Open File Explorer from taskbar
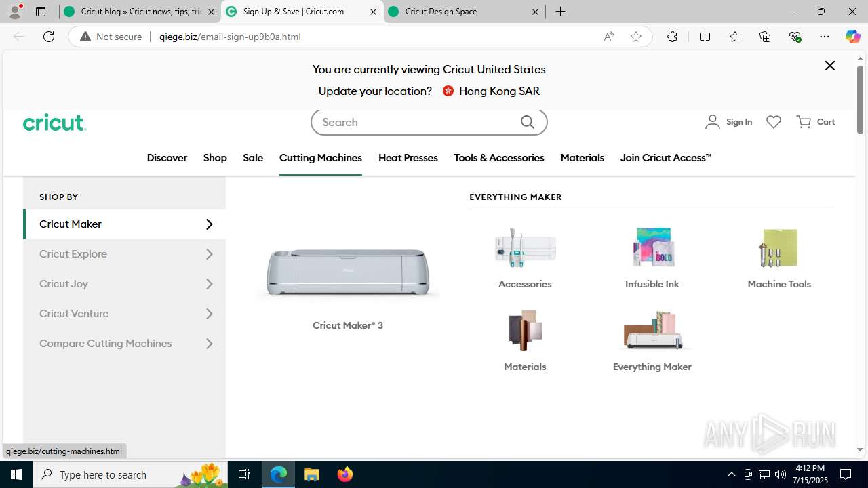 click(x=311, y=474)
